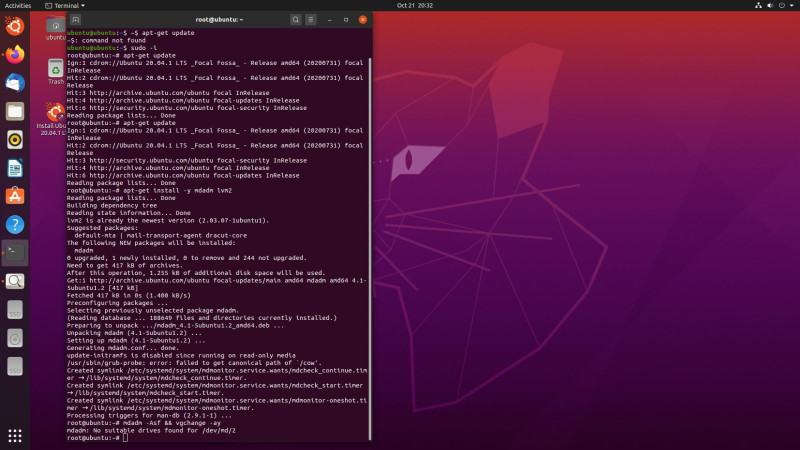Open the Install Ubuntu launcher in the dock
The image size is (800, 450).
tap(15, 26)
